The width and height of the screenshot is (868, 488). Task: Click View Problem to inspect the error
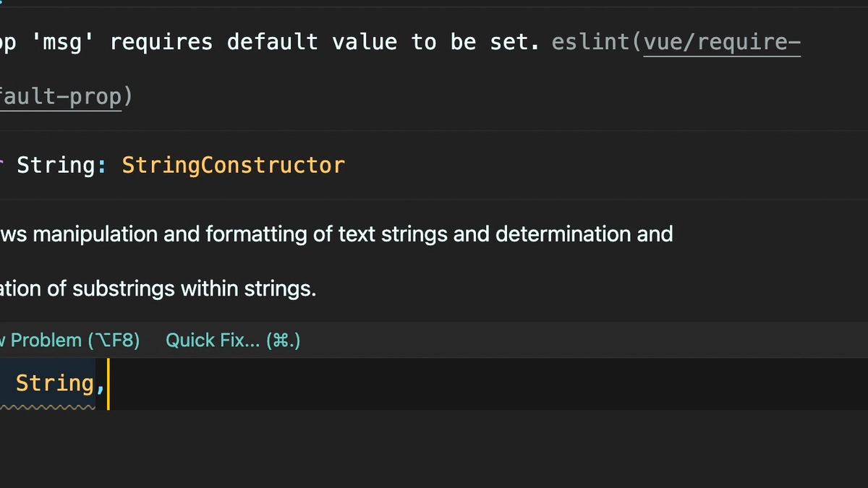[43, 340]
